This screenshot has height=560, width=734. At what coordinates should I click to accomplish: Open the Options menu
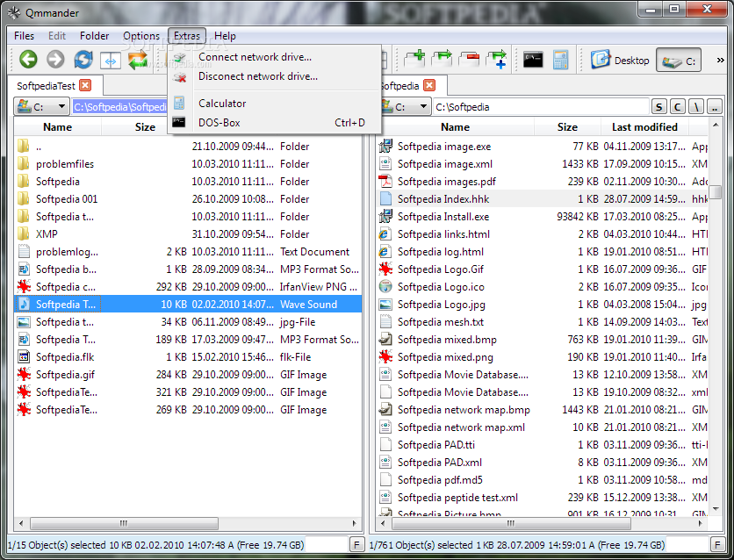click(141, 36)
